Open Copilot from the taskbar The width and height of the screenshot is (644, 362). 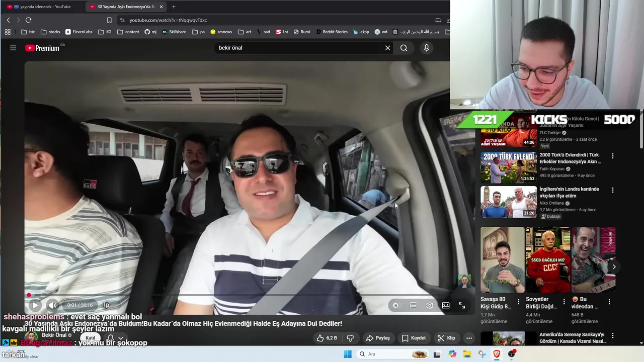pyautogui.click(x=452, y=354)
